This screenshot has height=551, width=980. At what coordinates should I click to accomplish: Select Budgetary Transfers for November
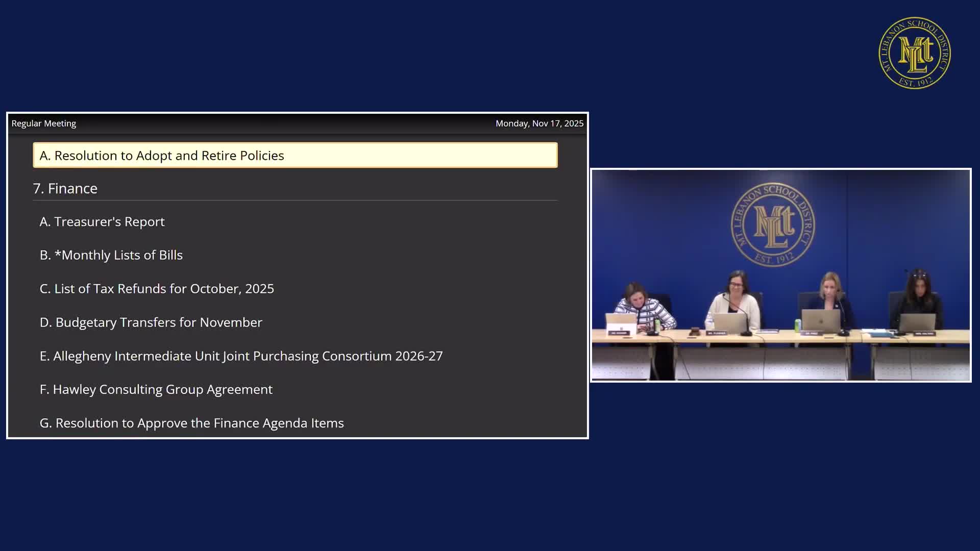pos(151,322)
